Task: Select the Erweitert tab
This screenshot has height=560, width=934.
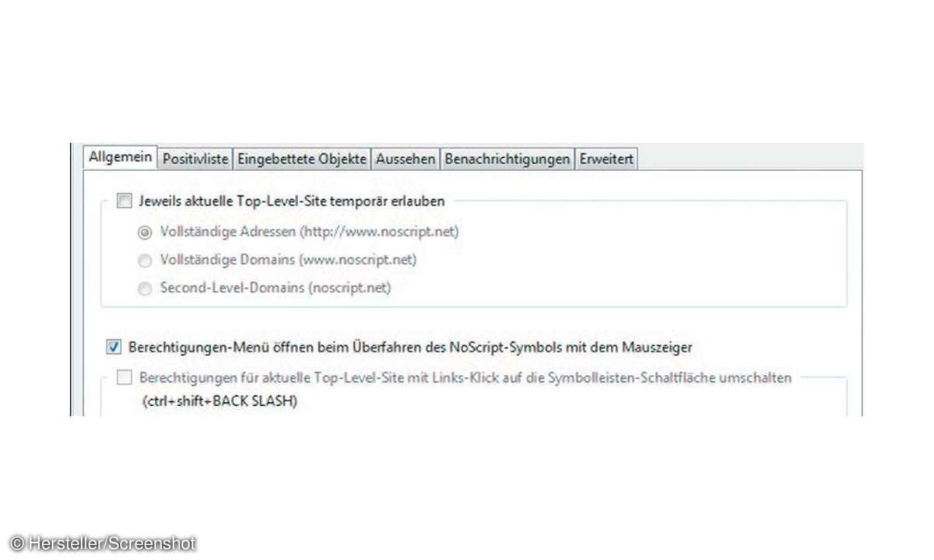Action: tap(606, 159)
